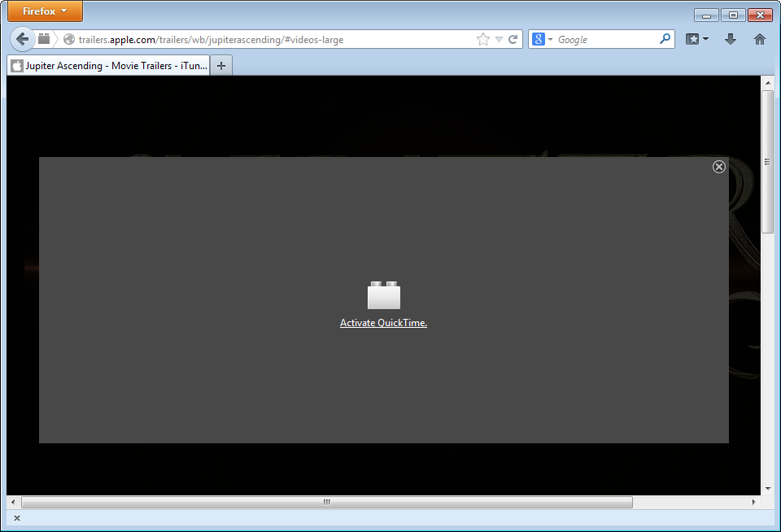Click the search magnifier icon

point(665,39)
